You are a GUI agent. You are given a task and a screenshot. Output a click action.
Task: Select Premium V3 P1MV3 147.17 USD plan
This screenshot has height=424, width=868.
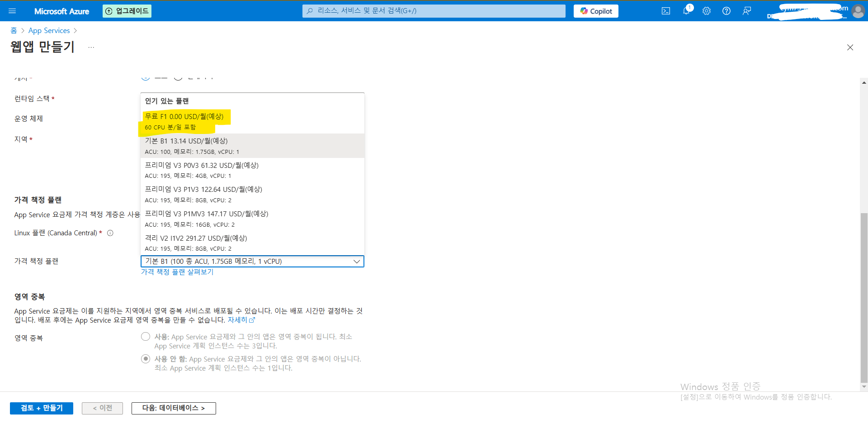[x=252, y=219]
